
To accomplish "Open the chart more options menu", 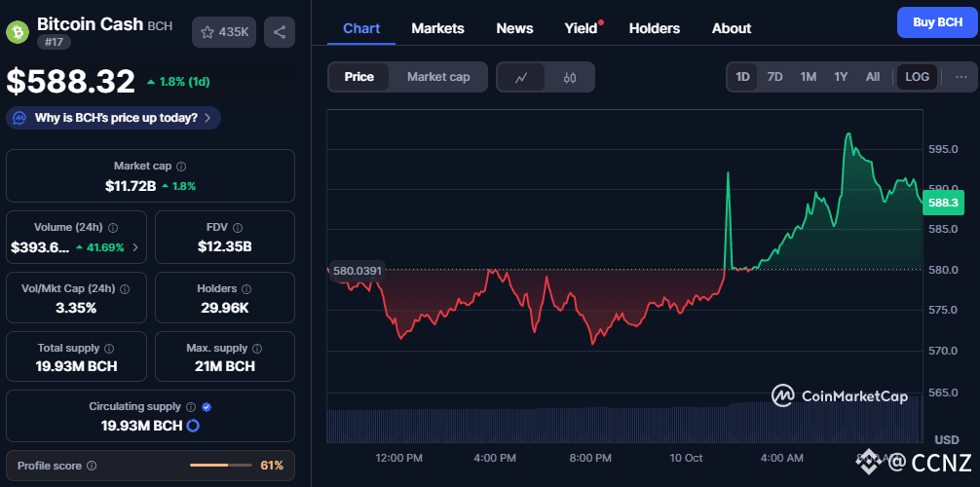I will coord(961,77).
